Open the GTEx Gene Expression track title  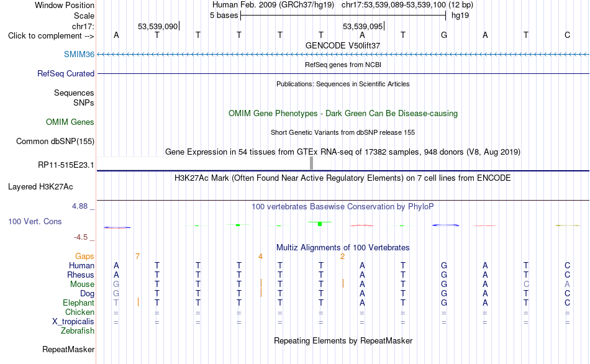343,152
